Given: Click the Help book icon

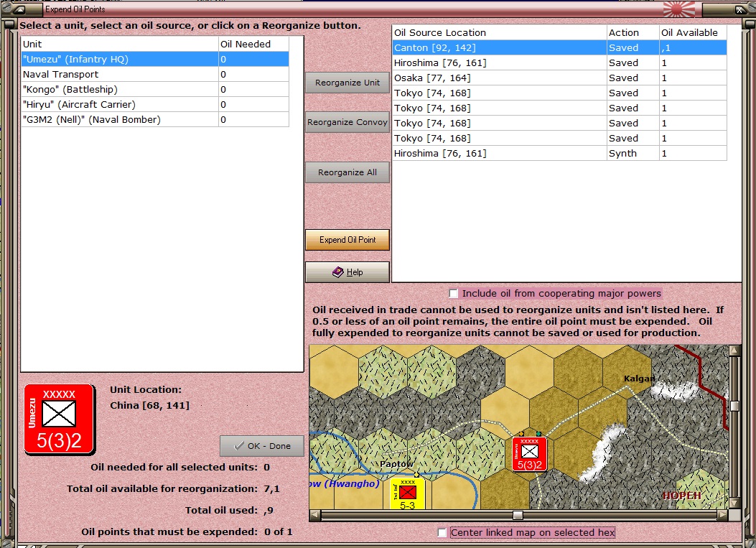Looking at the screenshot, I should click(x=338, y=272).
